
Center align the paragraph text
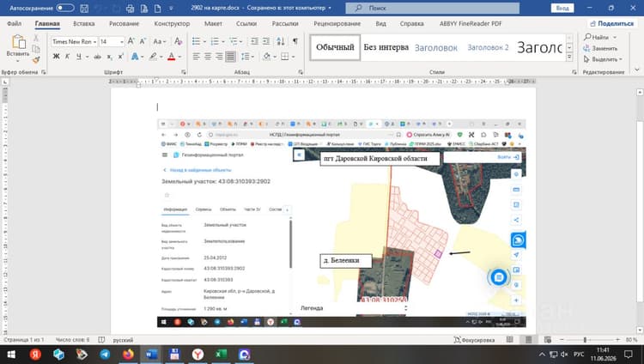tap(208, 57)
